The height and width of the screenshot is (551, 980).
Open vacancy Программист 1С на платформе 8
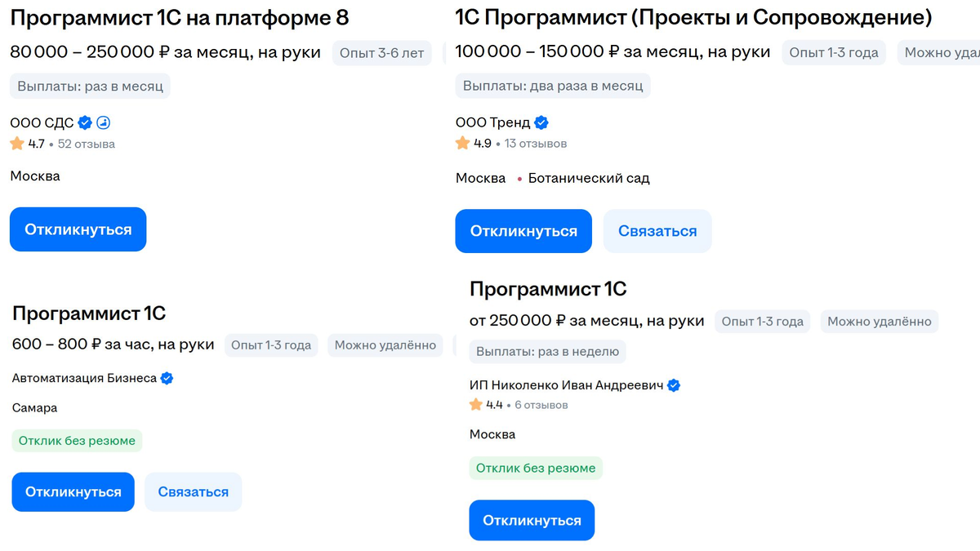(181, 17)
